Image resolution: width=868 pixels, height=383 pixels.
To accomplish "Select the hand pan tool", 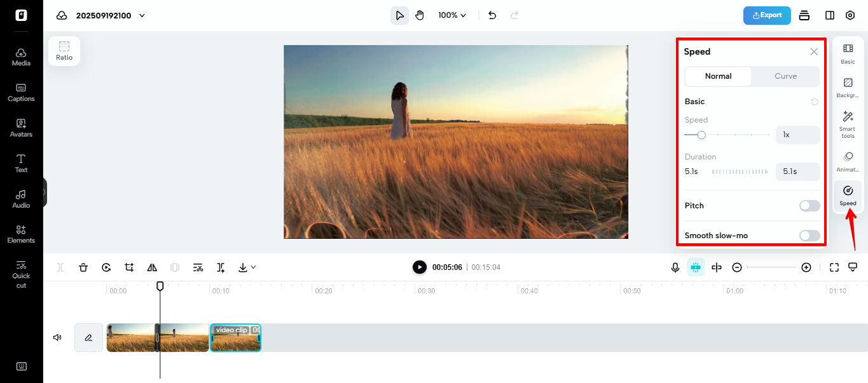I will [420, 15].
